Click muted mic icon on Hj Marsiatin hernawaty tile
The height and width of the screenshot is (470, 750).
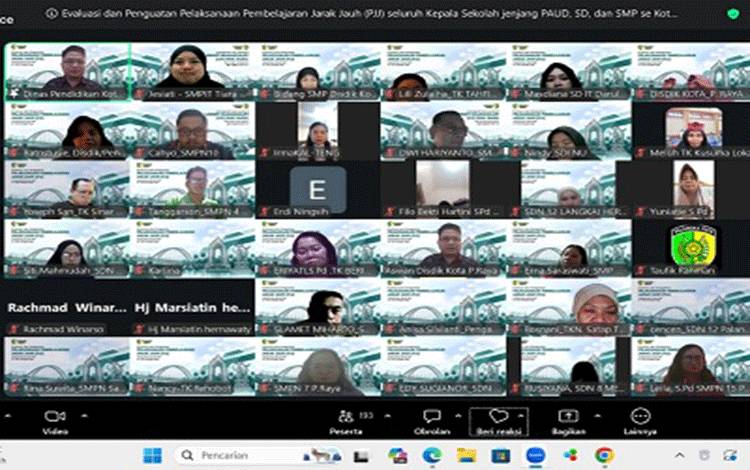coord(139,329)
